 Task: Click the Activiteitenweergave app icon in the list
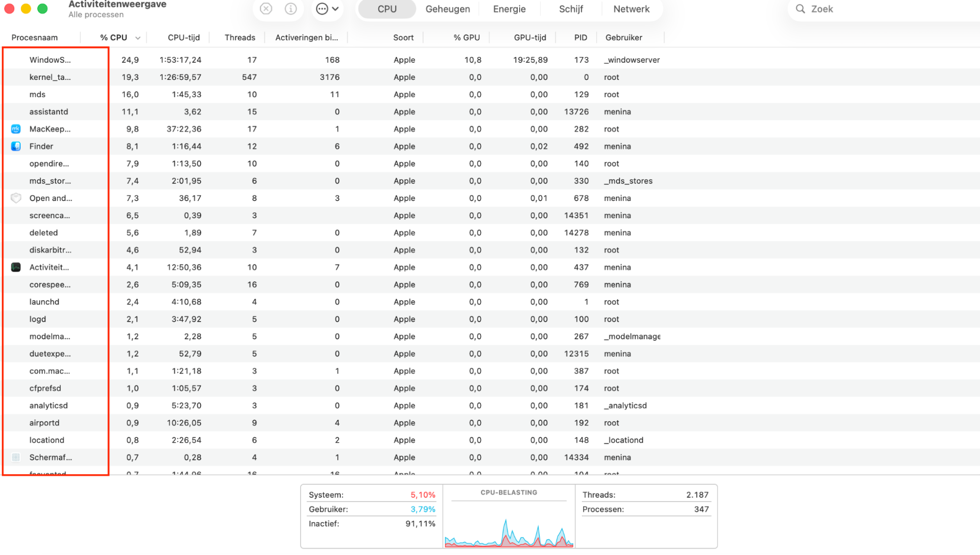tap(16, 267)
